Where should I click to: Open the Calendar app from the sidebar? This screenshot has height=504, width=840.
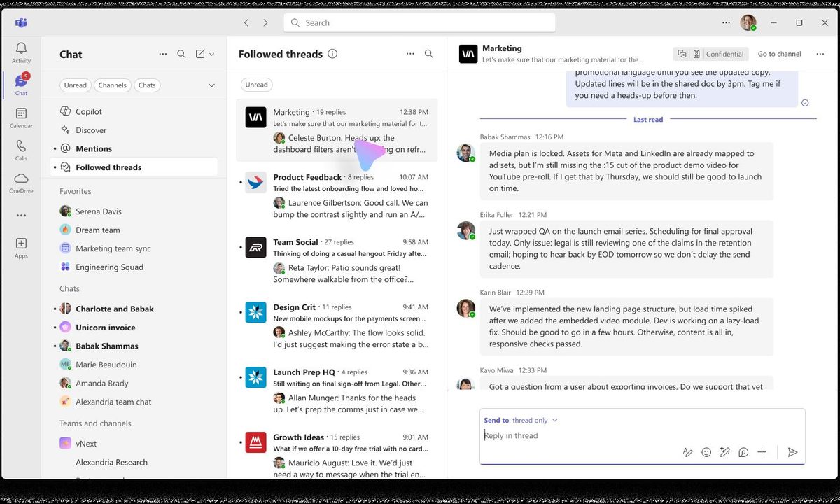21,118
